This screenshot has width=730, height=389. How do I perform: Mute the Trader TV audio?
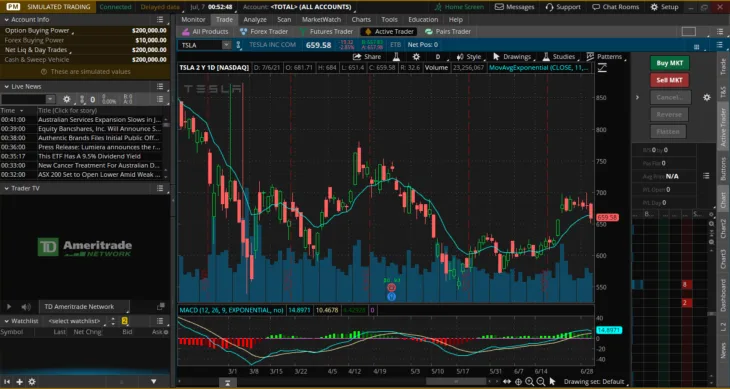coord(26,307)
